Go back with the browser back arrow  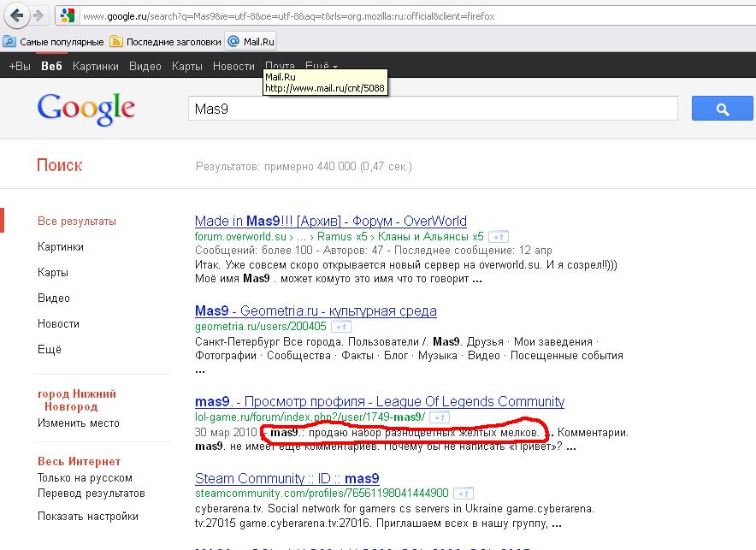16,16
